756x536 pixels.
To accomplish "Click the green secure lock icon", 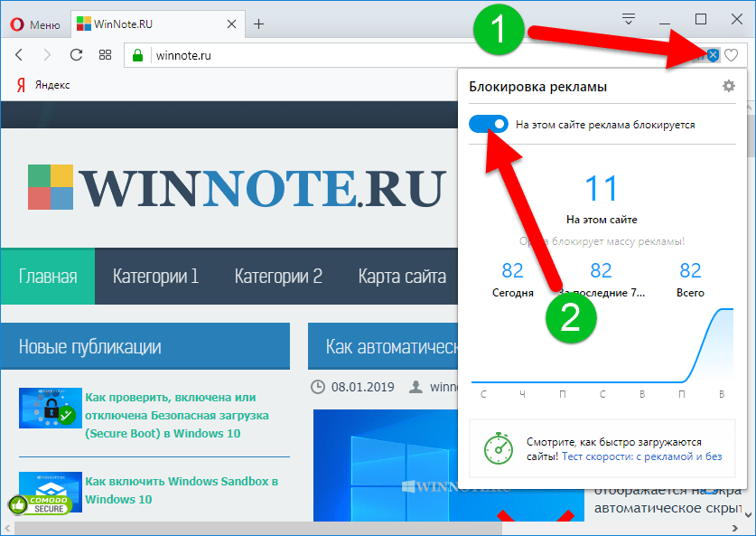I will [138, 55].
